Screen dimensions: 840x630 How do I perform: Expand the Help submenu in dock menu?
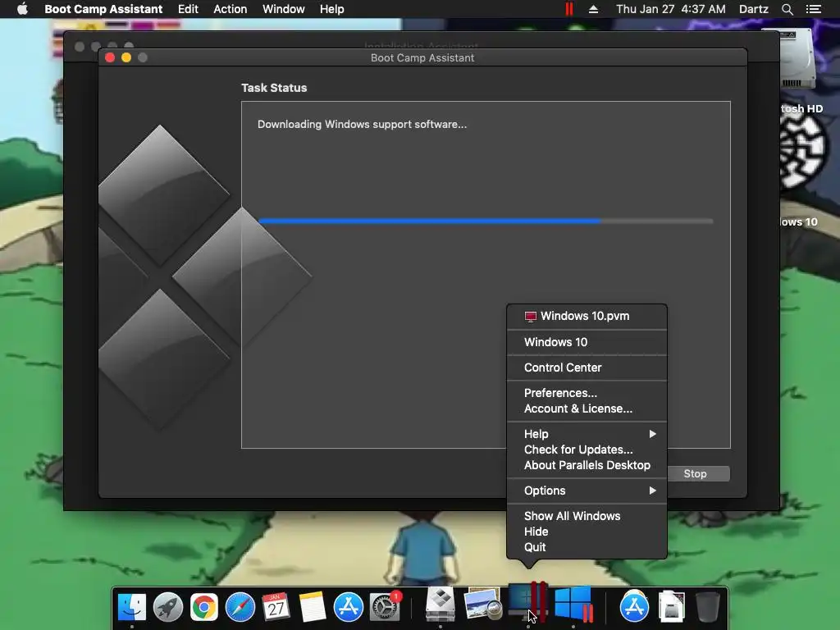pyautogui.click(x=587, y=434)
